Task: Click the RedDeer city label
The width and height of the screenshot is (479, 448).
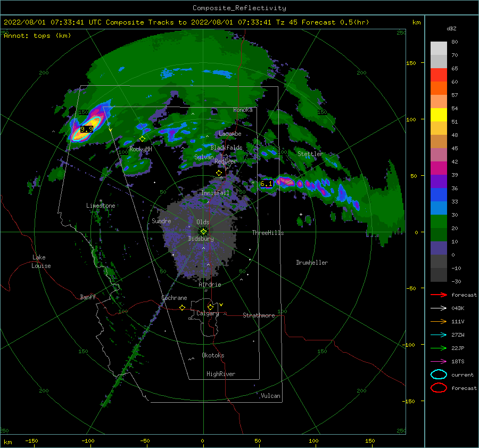Action: [226, 161]
